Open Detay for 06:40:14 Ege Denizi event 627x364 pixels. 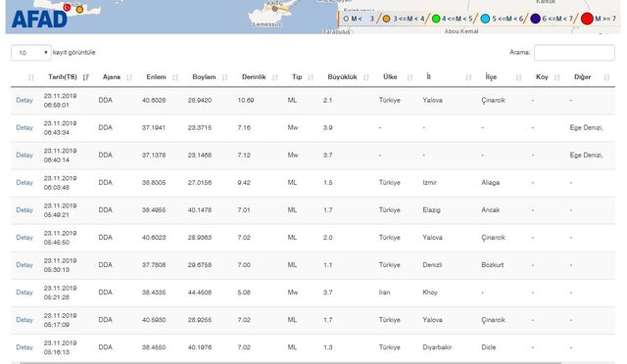24,155
